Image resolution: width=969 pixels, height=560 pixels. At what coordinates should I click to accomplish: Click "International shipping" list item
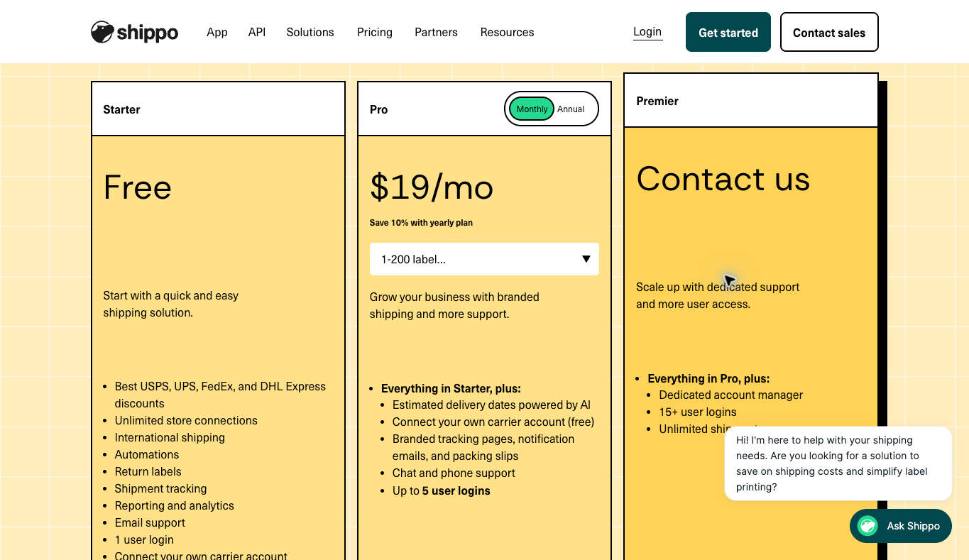[x=170, y=437]
